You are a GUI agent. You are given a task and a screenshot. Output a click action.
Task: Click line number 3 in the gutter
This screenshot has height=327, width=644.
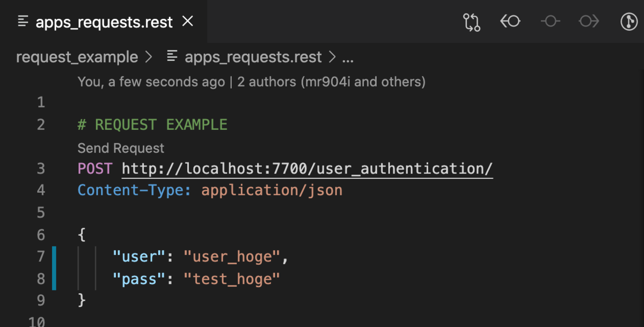point(41,169)
